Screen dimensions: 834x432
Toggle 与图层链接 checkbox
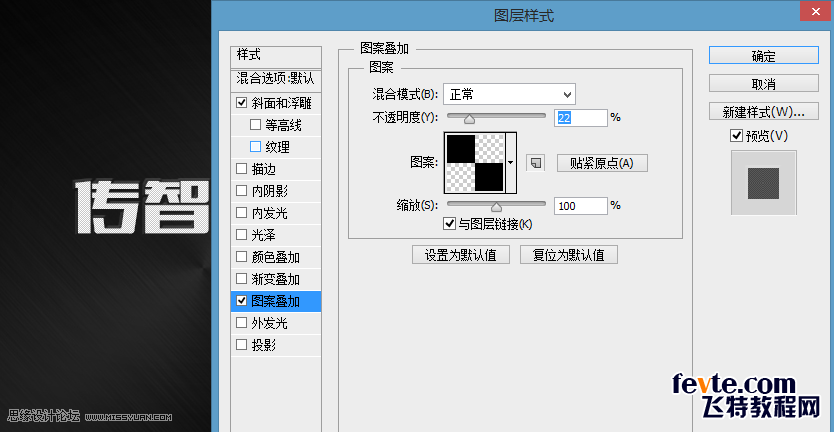(449, 223)
